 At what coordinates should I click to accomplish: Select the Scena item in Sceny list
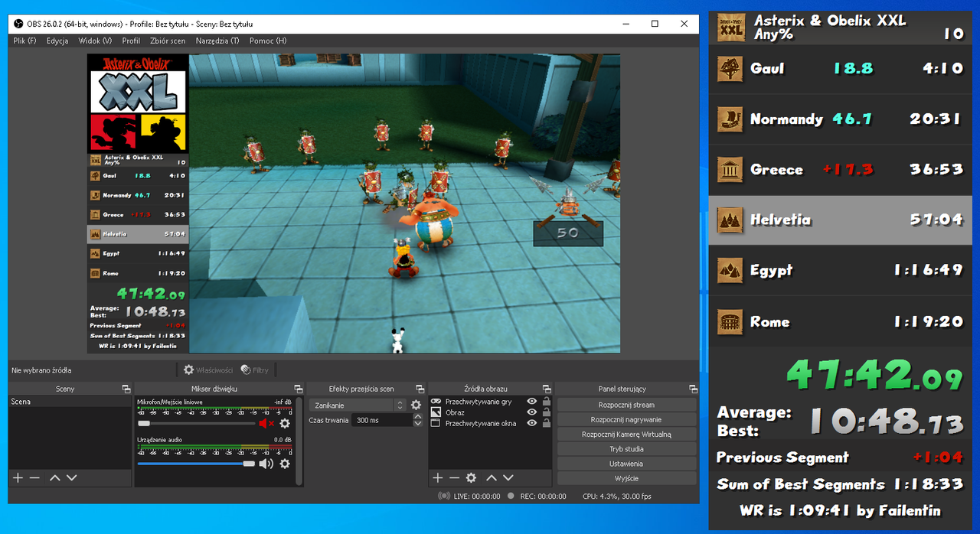pos(70,402)
